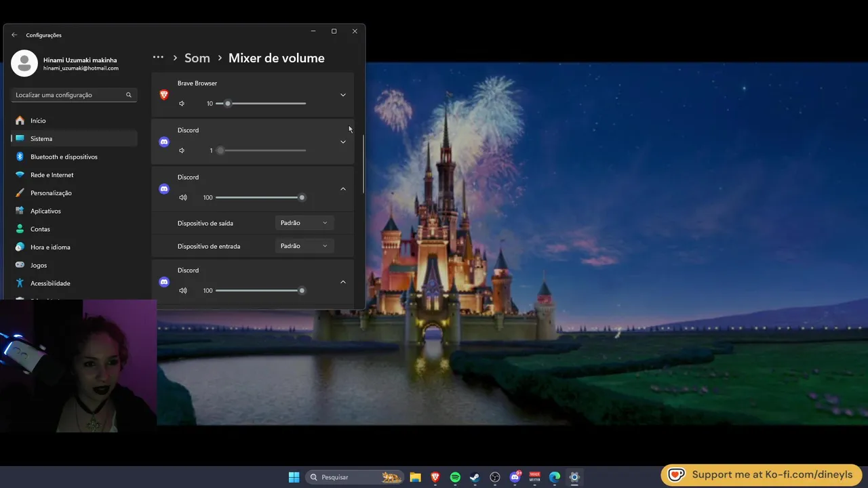Open Microsoft Edge from the taskbar

(x=554, y=477)
